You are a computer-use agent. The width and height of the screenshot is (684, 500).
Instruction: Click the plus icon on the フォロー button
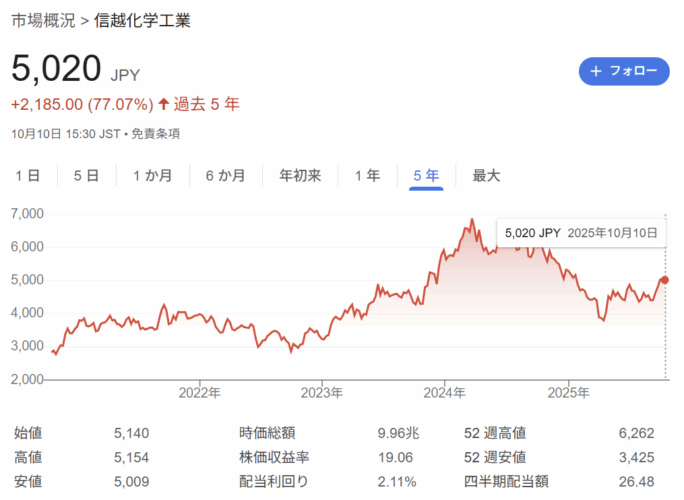(596, 71)
